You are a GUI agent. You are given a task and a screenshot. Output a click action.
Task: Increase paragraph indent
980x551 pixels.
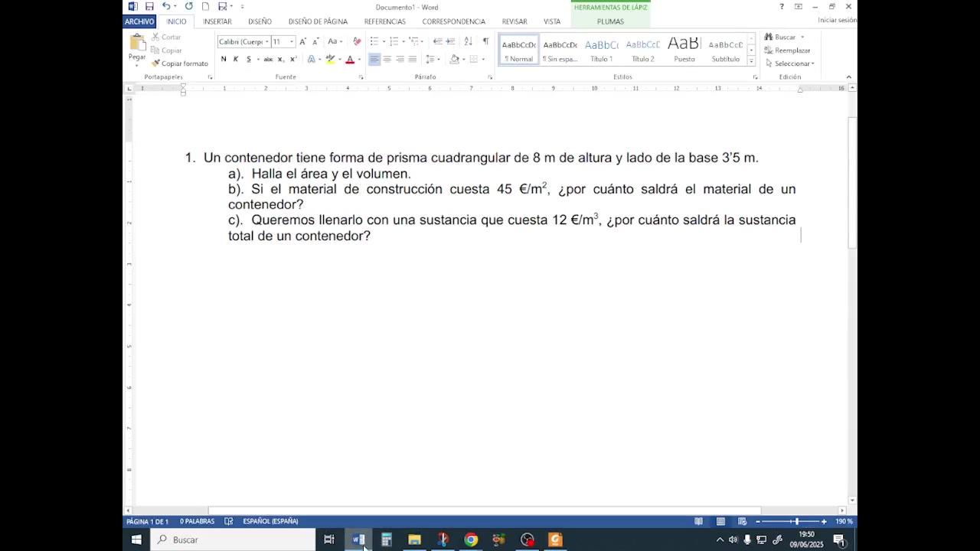point(450,41)
